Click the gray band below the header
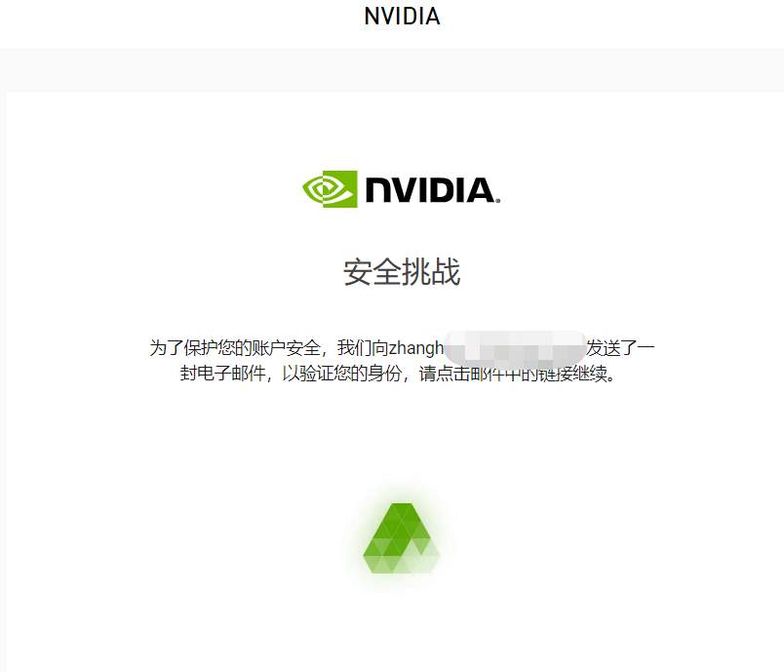Screen dimensions: 784x672 392,70
